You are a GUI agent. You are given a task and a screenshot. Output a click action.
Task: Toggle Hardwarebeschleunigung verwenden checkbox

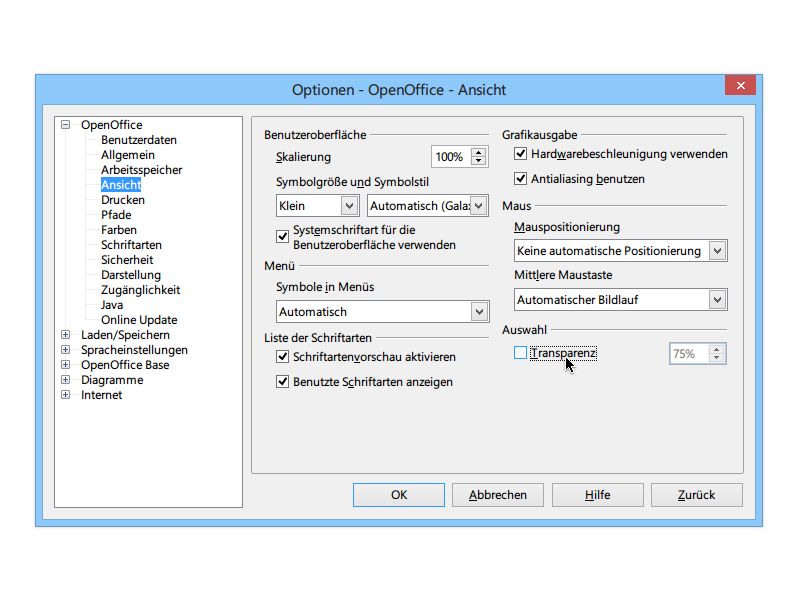click(520, 154)
